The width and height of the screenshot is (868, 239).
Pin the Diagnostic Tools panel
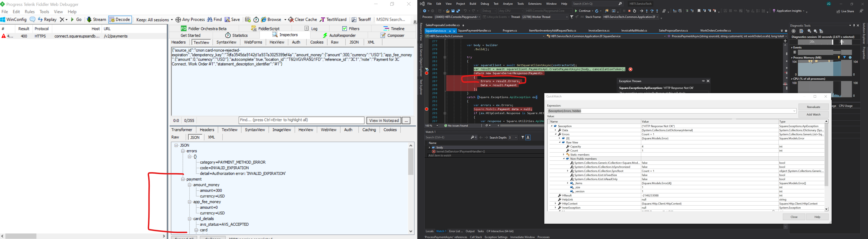coord(854,26)
